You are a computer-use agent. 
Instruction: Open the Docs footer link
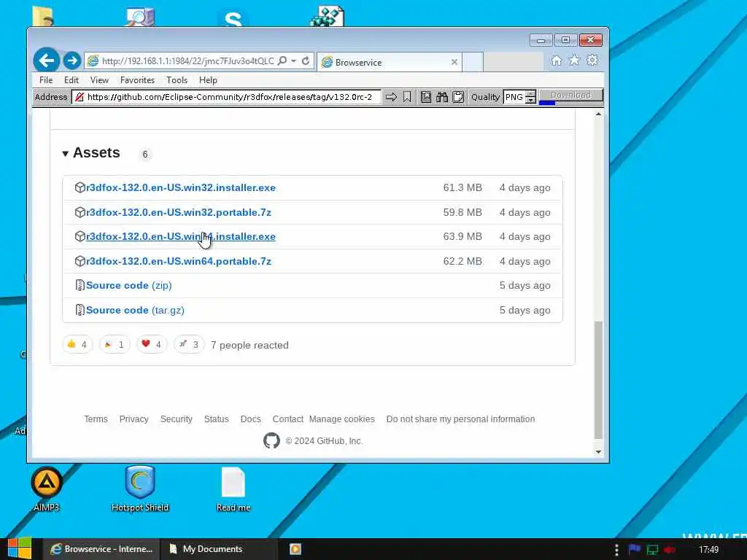(x=251, y=419)
